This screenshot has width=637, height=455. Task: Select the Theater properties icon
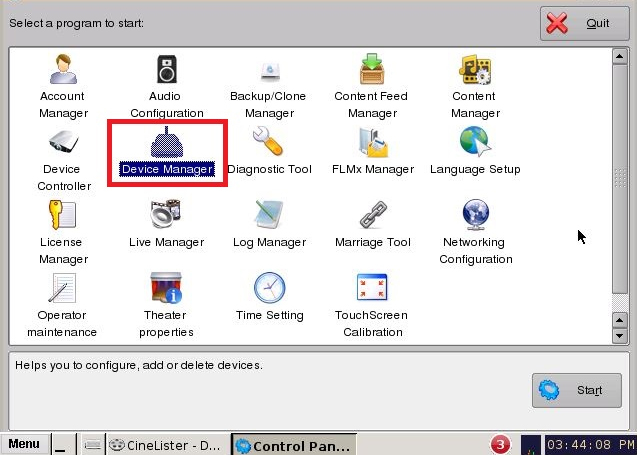(x=166, y=288)
